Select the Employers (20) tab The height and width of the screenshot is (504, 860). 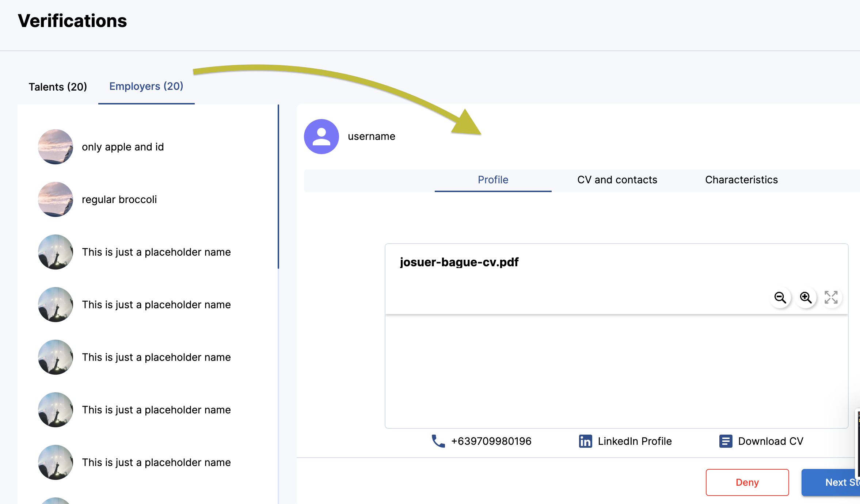point(146,86)
